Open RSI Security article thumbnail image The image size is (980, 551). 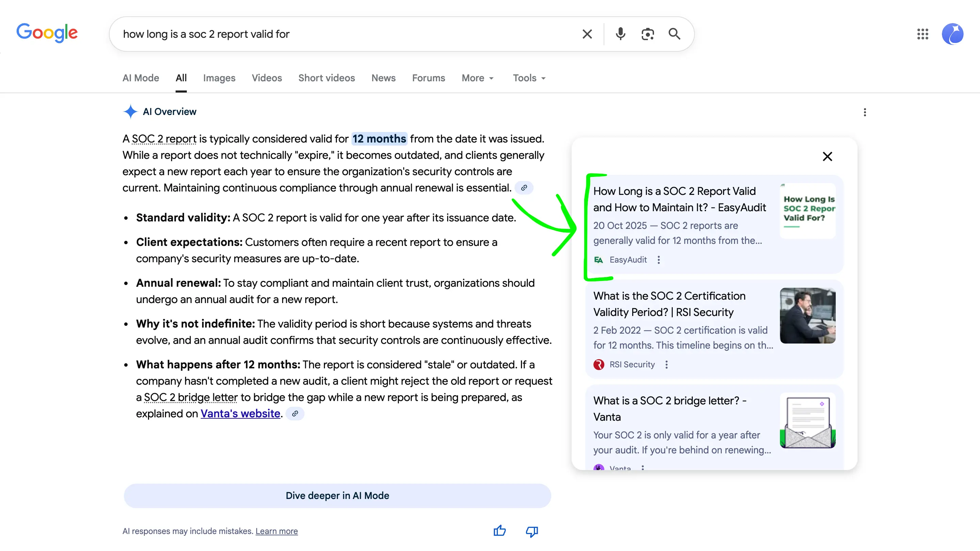pos(807,316)
